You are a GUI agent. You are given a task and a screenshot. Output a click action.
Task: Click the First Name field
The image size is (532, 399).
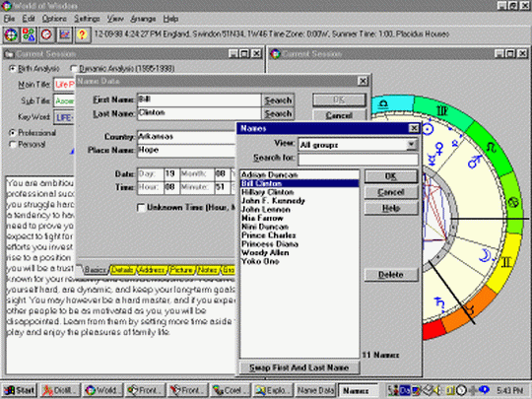pos(199,100)
